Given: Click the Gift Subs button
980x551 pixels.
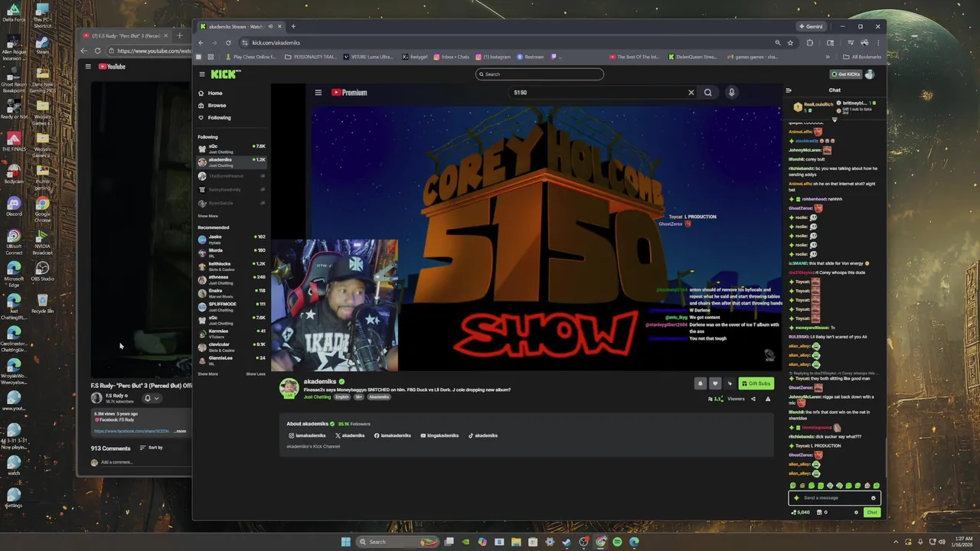Looking at the screenshot, I should pyautogui.click(x=756, y=383).
